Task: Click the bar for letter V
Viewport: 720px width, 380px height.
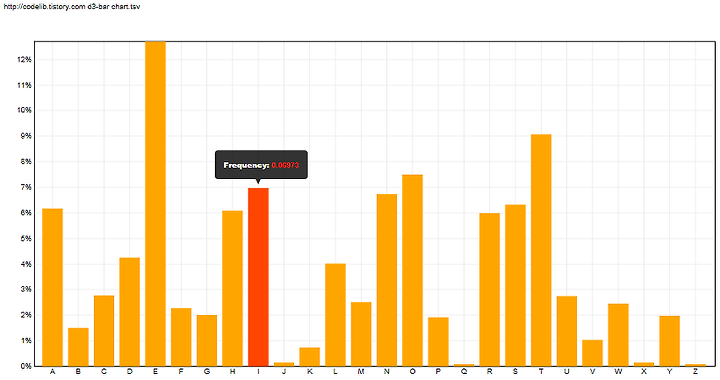Action: click(592, 353)
